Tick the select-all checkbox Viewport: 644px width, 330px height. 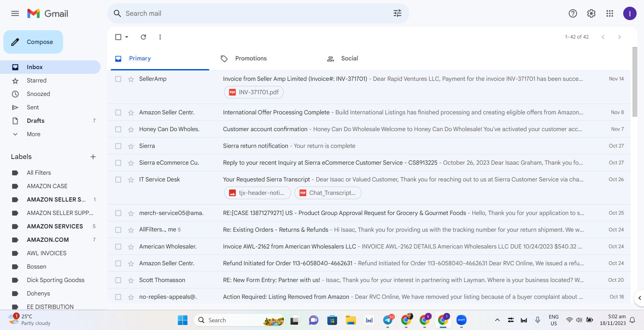118,37
